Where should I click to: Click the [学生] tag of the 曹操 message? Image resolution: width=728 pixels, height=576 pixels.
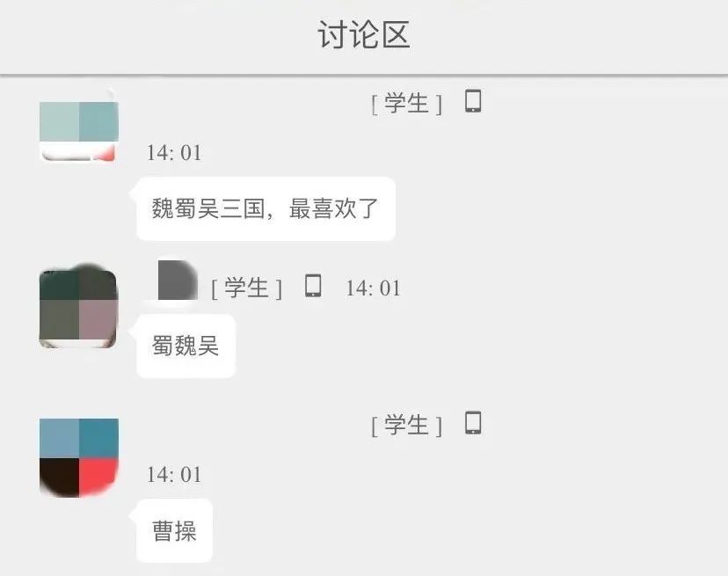coord(406,425)
